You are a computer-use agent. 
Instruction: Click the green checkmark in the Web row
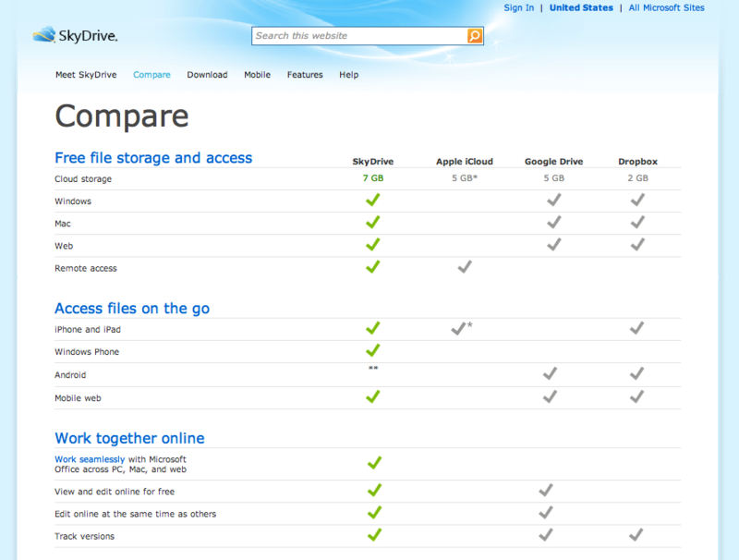tap(373, 244)
